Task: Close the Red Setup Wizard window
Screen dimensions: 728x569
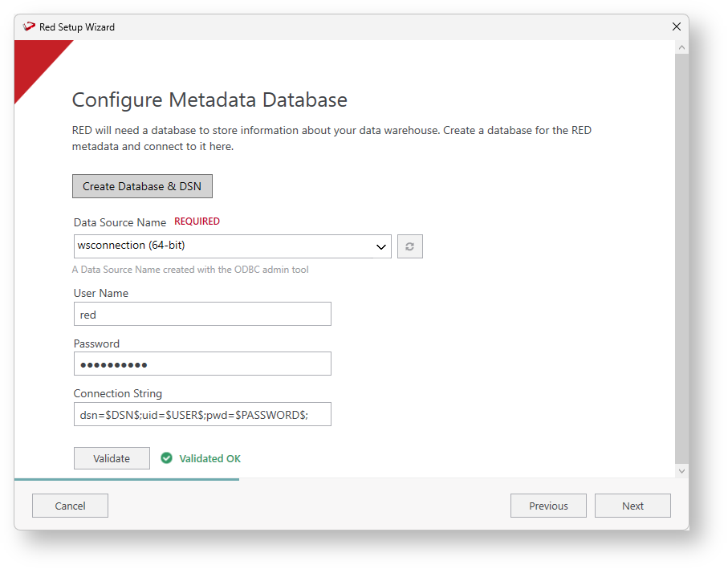Action: pos(677,26)
